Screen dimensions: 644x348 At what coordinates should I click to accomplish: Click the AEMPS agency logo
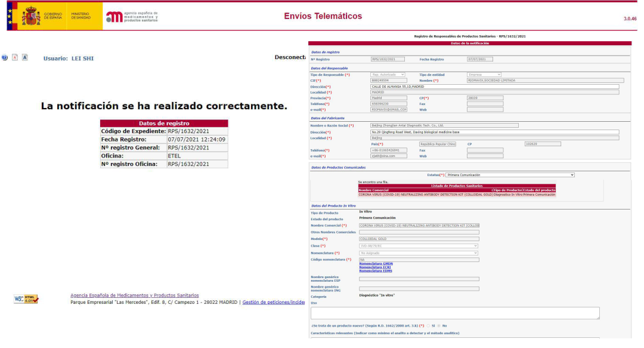(131, 17)
